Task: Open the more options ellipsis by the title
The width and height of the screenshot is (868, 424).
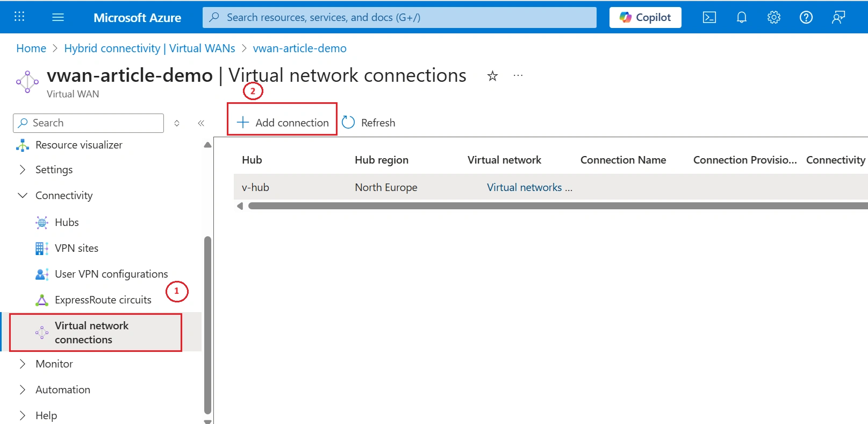Action: pyautogui.click(x=518, y=76)
